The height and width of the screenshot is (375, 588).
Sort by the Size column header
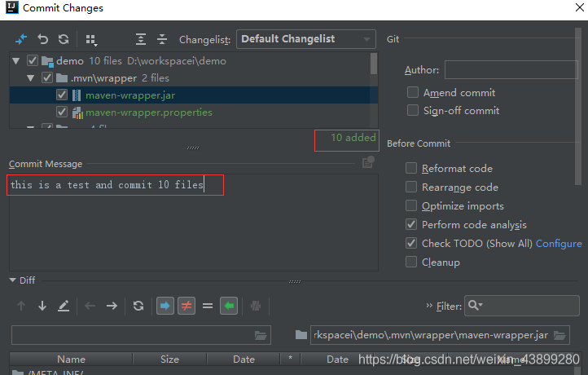pyautogui.click(x=169, y=360)
